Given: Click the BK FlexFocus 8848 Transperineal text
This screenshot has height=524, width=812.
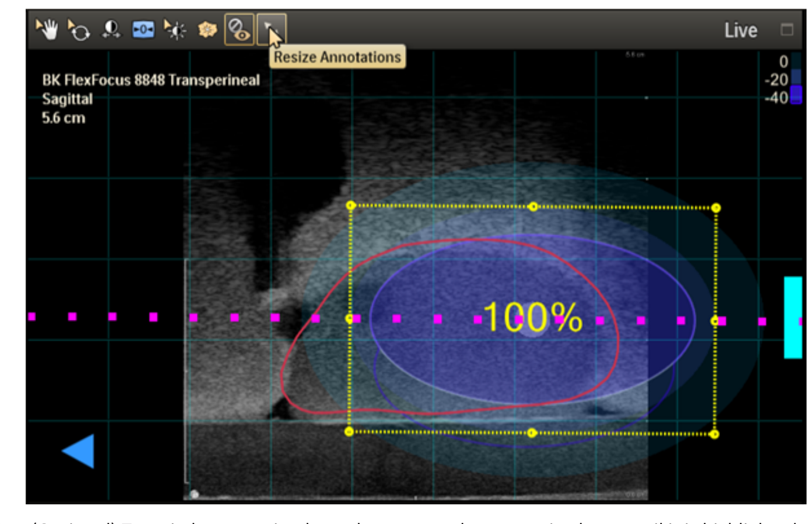Looking at the screenshot, I should coord(151,80).
